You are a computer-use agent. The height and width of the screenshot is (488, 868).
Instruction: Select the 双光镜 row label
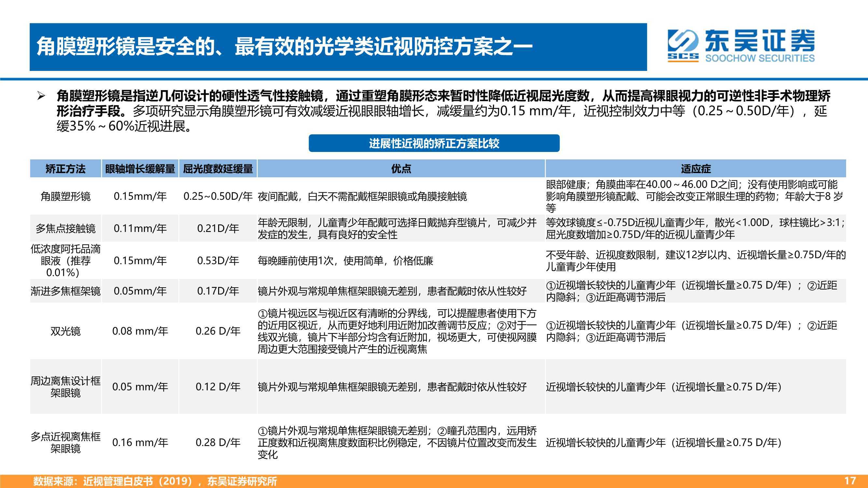pos(65,332)
